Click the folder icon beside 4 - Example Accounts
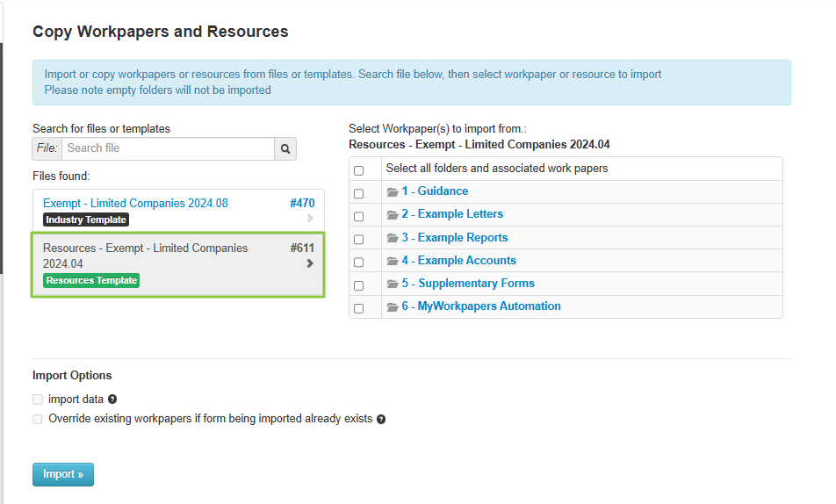836x504 pixels. [x=393, y=262]
